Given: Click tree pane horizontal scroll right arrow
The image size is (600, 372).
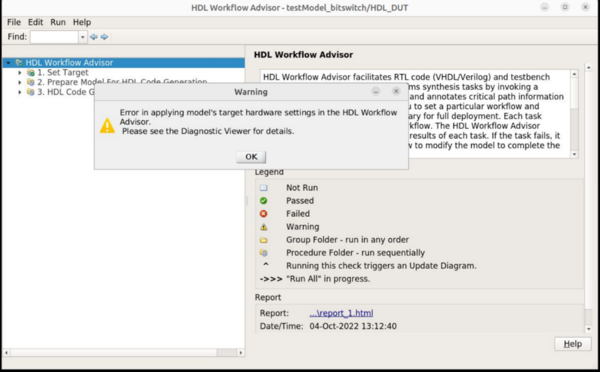Looking at the screenshot, I should tap(241, 352).
